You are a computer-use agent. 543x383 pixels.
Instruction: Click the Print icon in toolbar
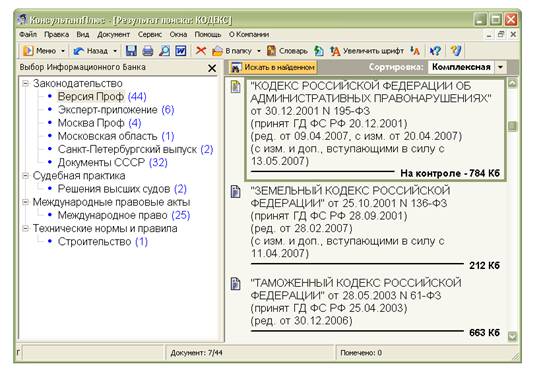148,51
